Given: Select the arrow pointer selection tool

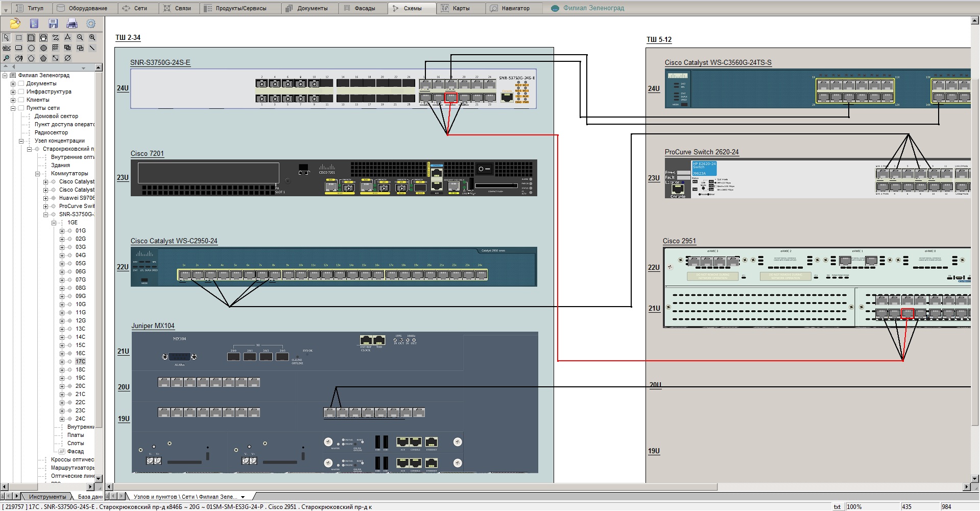Looking at the screenshot, I should (x=6, y=37).
